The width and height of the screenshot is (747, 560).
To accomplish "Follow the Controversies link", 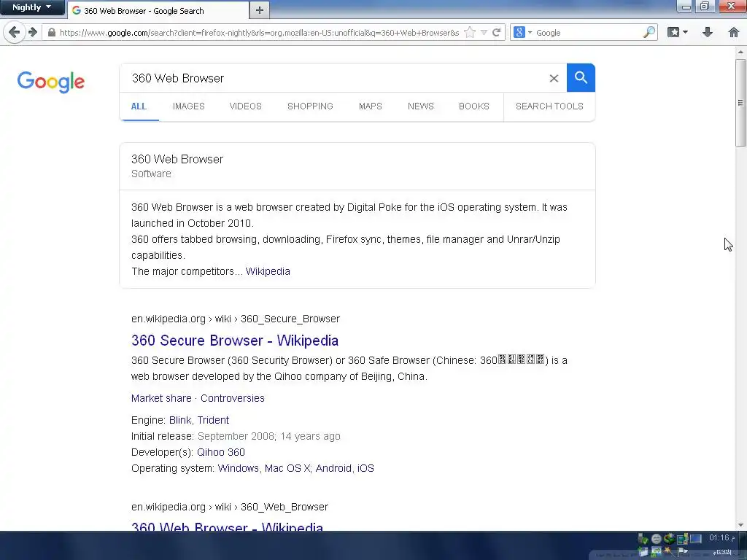I will [233, 398].
